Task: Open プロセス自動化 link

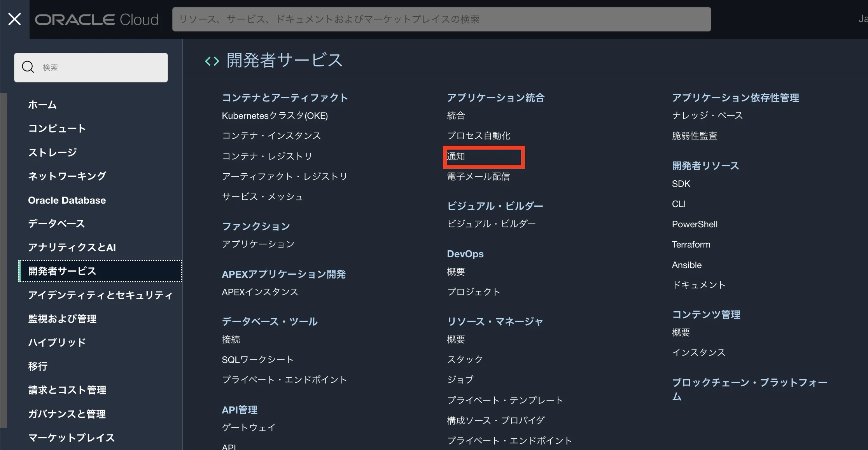Action: (x=479, y=136)
